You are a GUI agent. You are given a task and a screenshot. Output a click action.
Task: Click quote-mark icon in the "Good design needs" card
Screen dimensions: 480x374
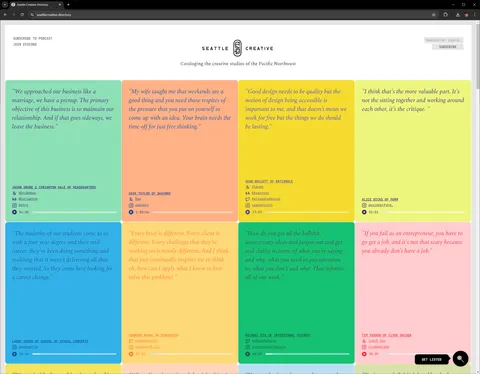click(x=248, y=193)
